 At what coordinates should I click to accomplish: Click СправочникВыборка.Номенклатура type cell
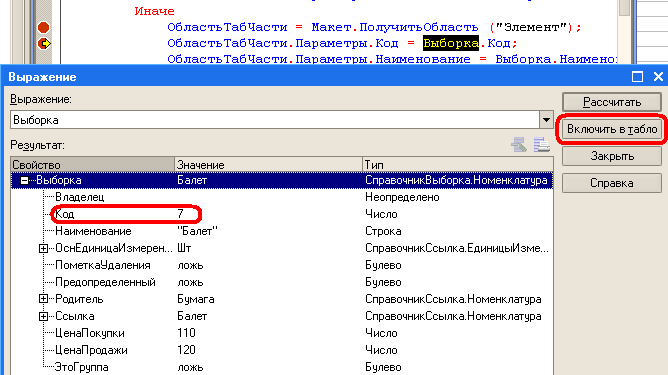tap(456, 180)
